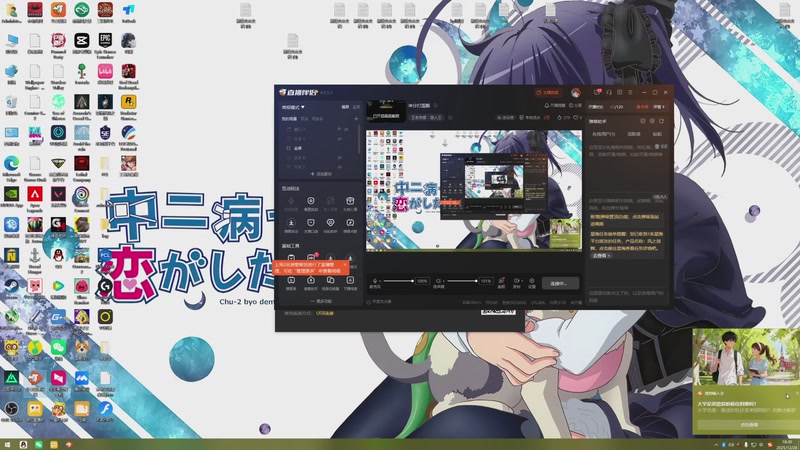800x450 pixels.
Task: Add a new scene with the plus icon
Action: 356,119
